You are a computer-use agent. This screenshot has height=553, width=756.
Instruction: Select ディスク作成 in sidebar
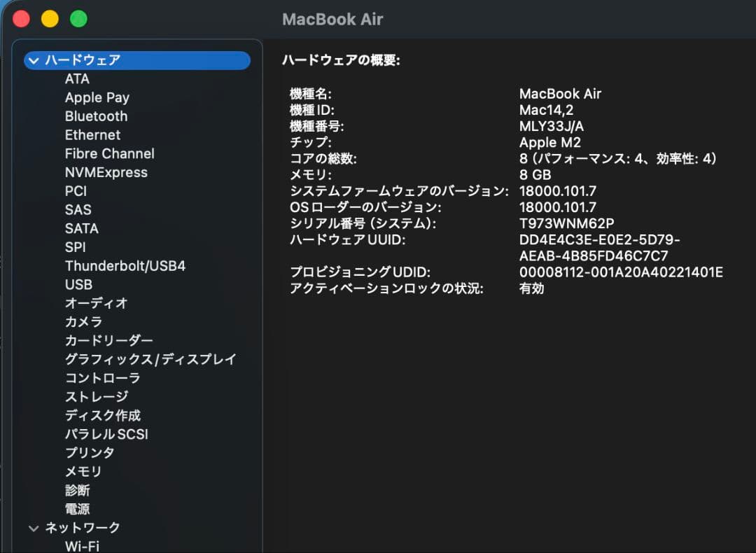click(103, 416)
